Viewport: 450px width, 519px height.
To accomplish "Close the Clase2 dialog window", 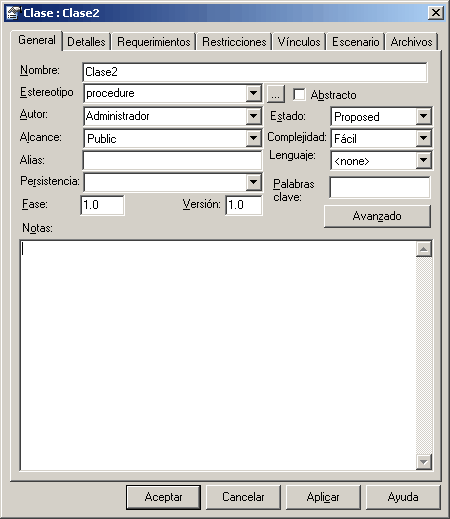I will (x=435, y=13).
